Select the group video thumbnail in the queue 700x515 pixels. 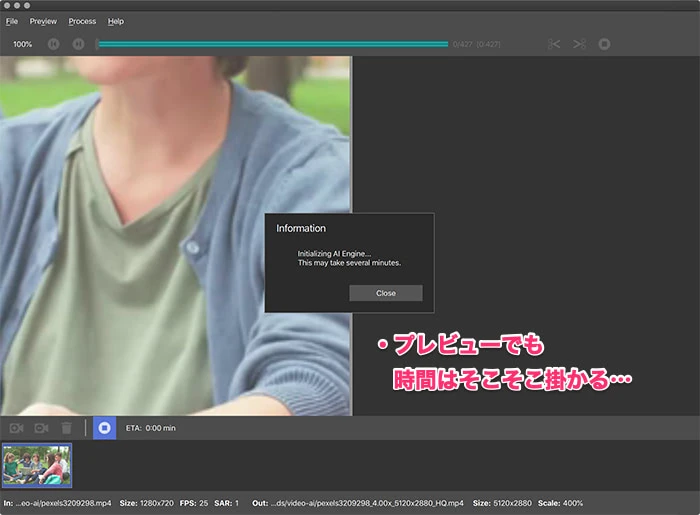click(x=37, y=465)
